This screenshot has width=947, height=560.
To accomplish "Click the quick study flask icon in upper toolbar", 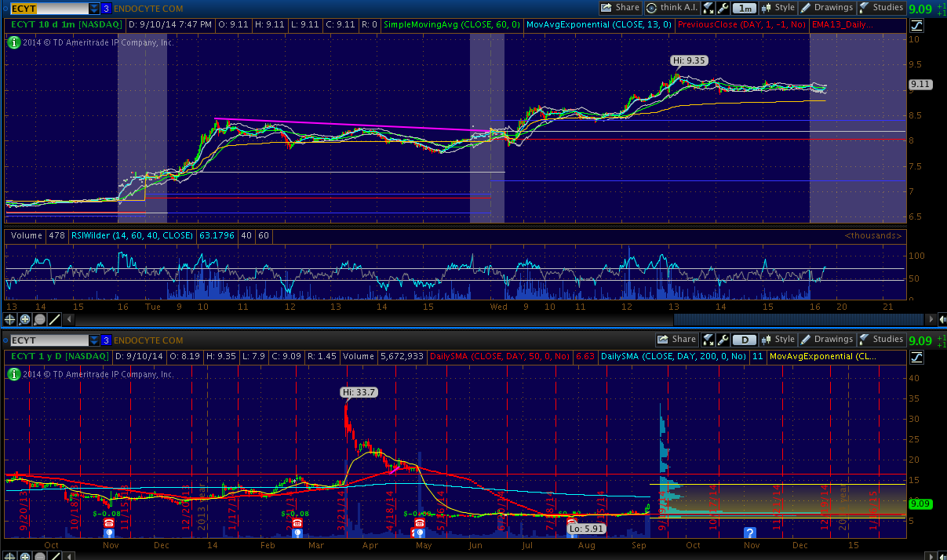I will pyautogui.click(x=708, y=8).
